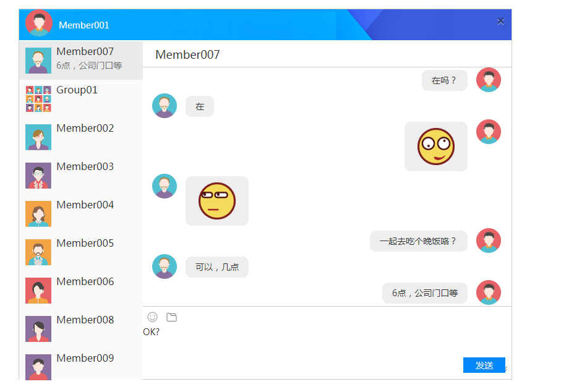The height and width of the screenshot is (392, 561).
Task: Click the message bubble '一起去吃个晚饭咯？'
Action: 418,241
